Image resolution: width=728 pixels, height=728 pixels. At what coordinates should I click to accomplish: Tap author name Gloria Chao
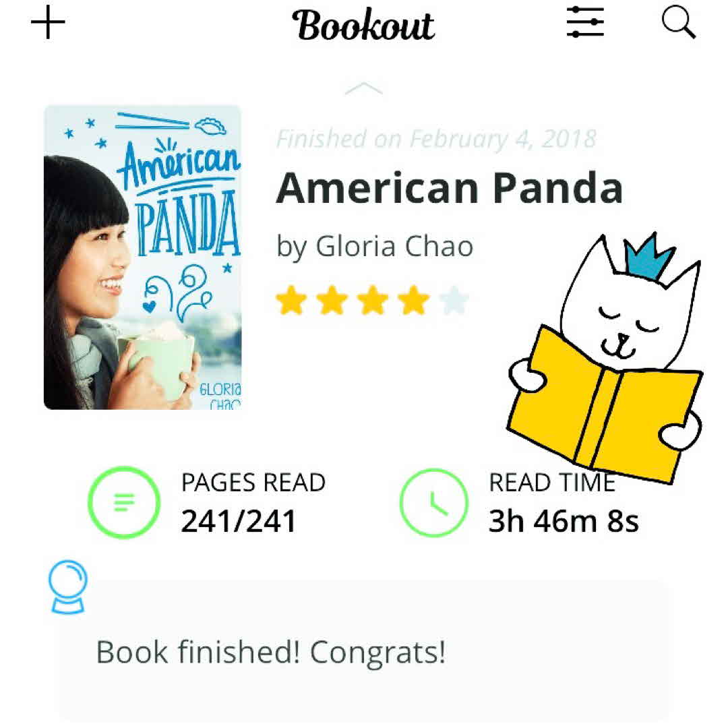click(x=375, y=247)
